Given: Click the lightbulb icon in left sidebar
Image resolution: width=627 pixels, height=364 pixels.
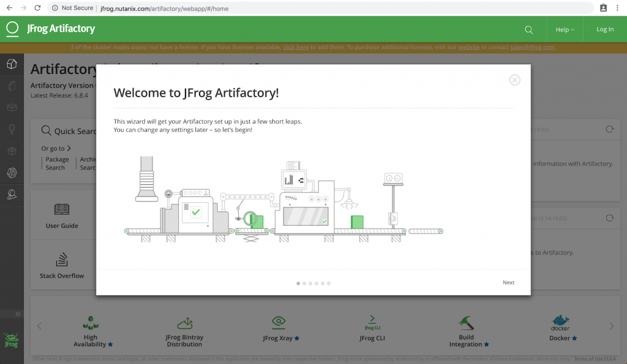Looking at the screenshot, I should click(12, 129).
